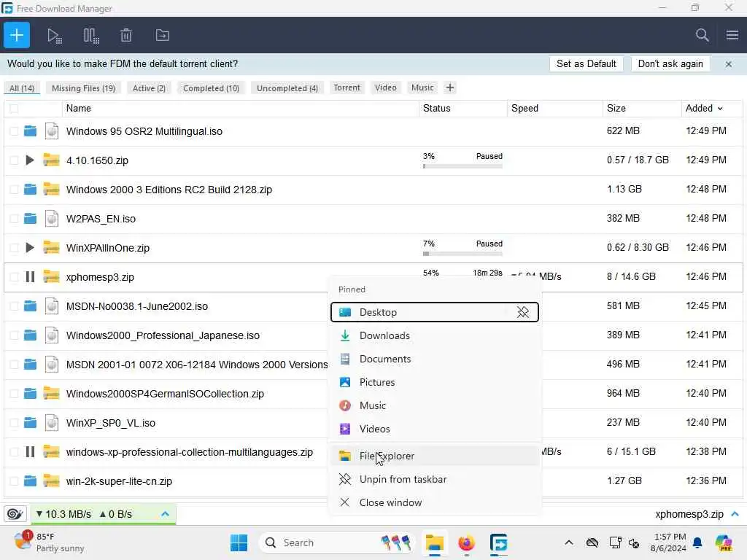Resume the 4.10.1650.zip download
This screenshot has width=747, height=560.
pos(29,160)
